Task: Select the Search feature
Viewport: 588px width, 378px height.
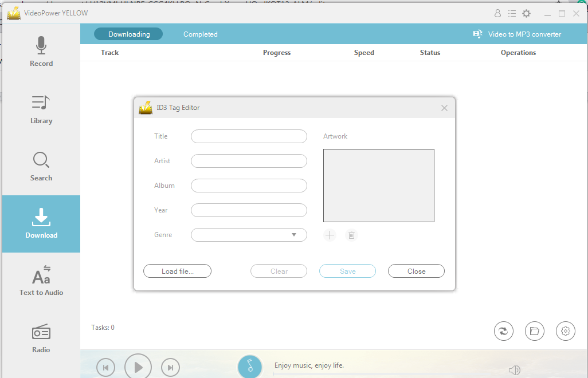Action: point(41,166)
